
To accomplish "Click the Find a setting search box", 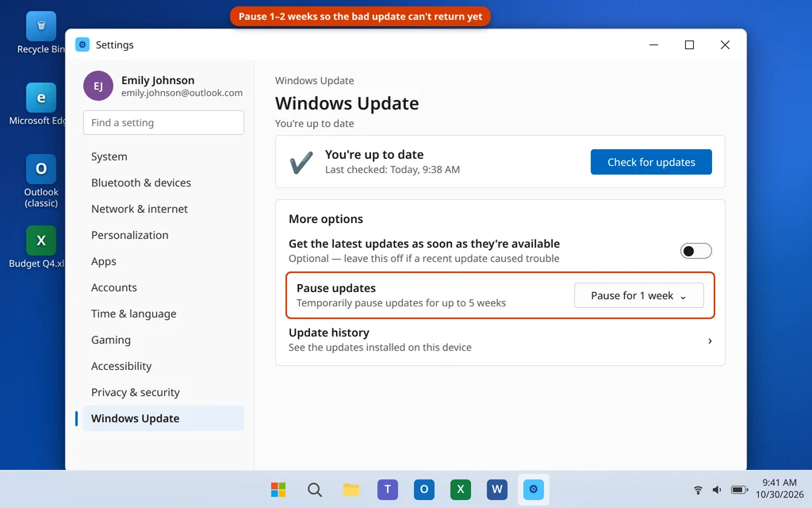I will (x=163, y=123).
